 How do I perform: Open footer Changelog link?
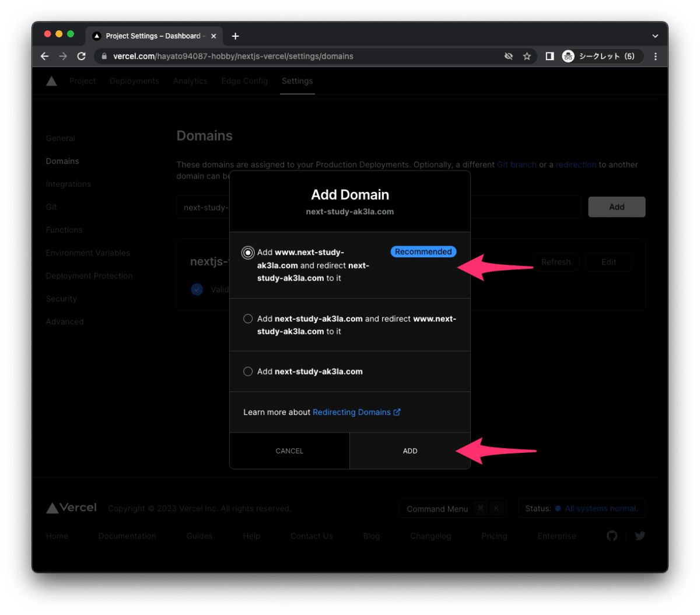tap(430, 536)
